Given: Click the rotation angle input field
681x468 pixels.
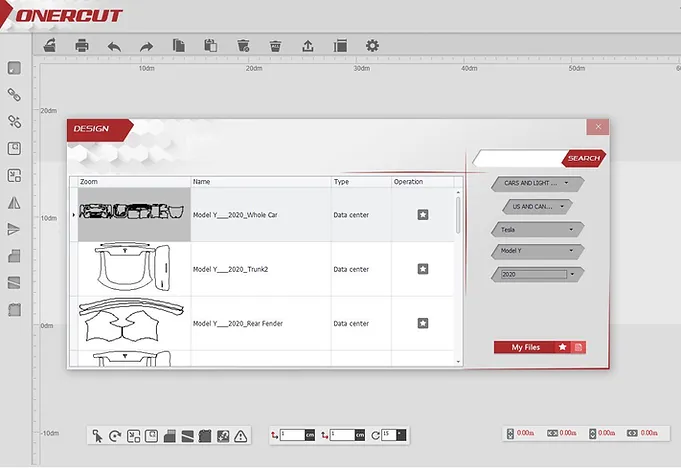Looking at the screenshot, I should coord(389,435).
